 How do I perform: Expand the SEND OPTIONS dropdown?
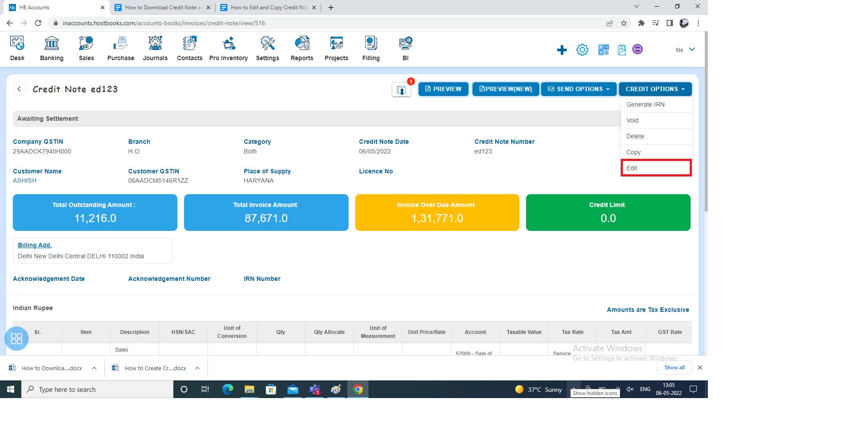pyautogui.click(x=578, y=89)
